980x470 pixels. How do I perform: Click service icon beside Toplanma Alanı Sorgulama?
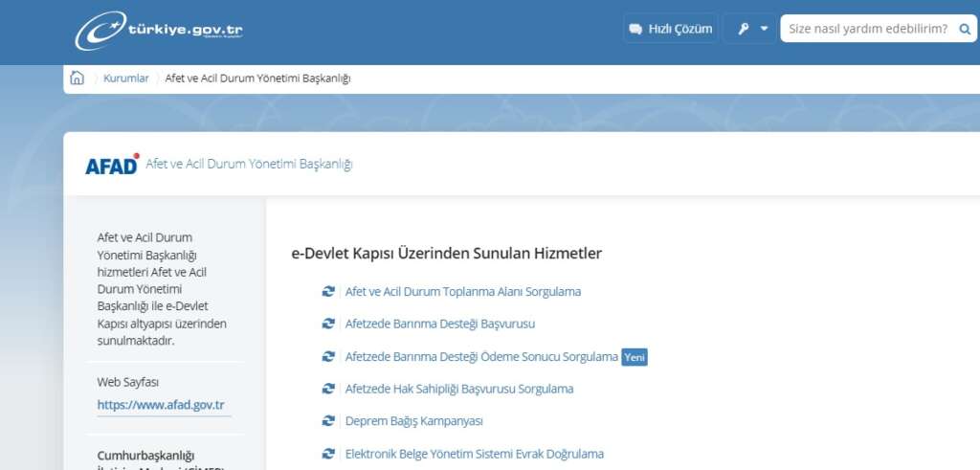coord(328,291)
